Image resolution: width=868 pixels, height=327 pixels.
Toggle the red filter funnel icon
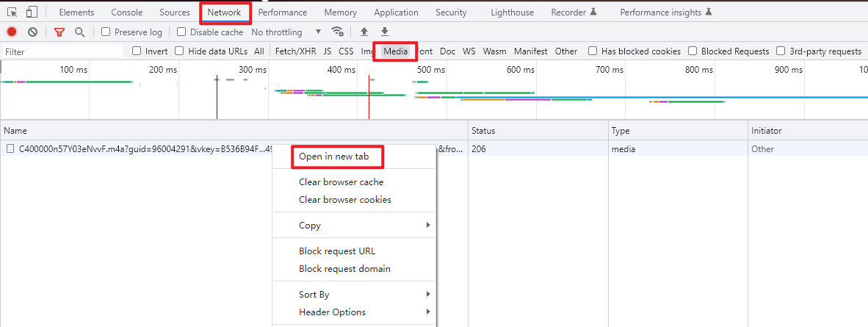[59, 32]
